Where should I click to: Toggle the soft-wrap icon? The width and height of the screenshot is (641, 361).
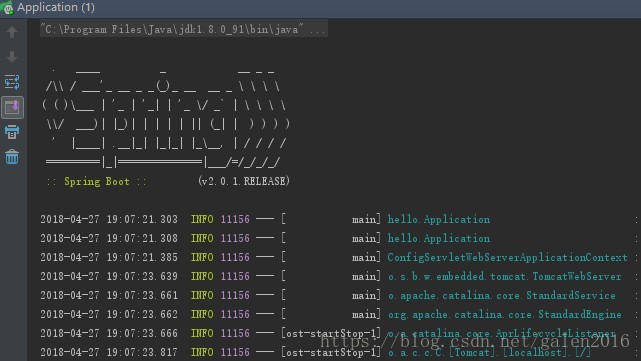tap(12, 82)
